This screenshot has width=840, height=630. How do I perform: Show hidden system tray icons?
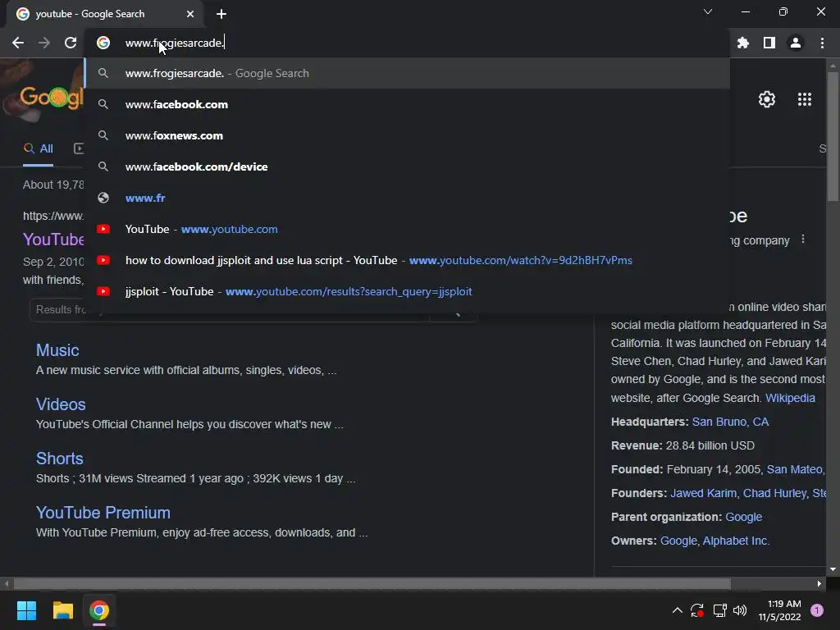[x=677, y=610]
